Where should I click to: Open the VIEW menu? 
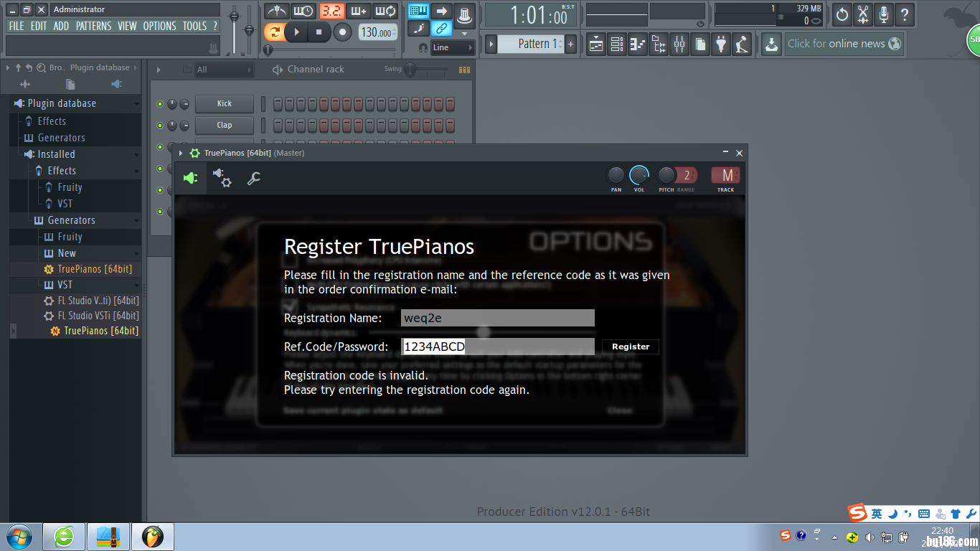(x=127, y=26)
